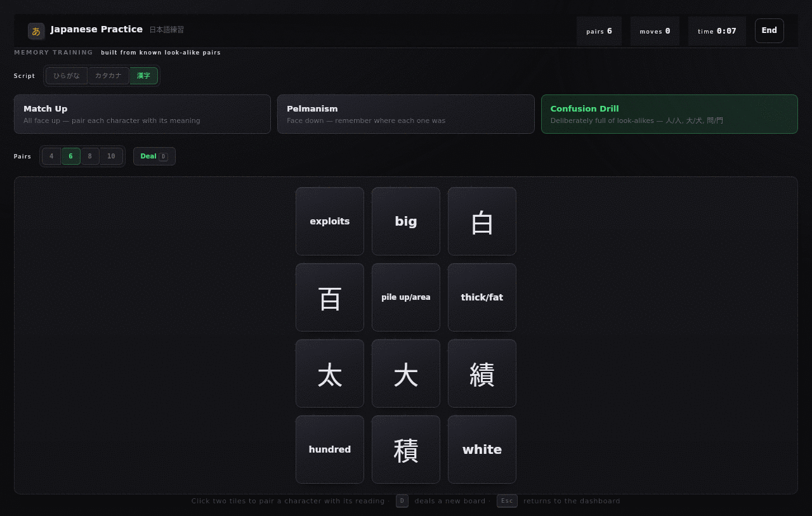Screen dimensions: 812x516
Task: Click the Esc key hint in footer
Action: [x=507, y=501]
